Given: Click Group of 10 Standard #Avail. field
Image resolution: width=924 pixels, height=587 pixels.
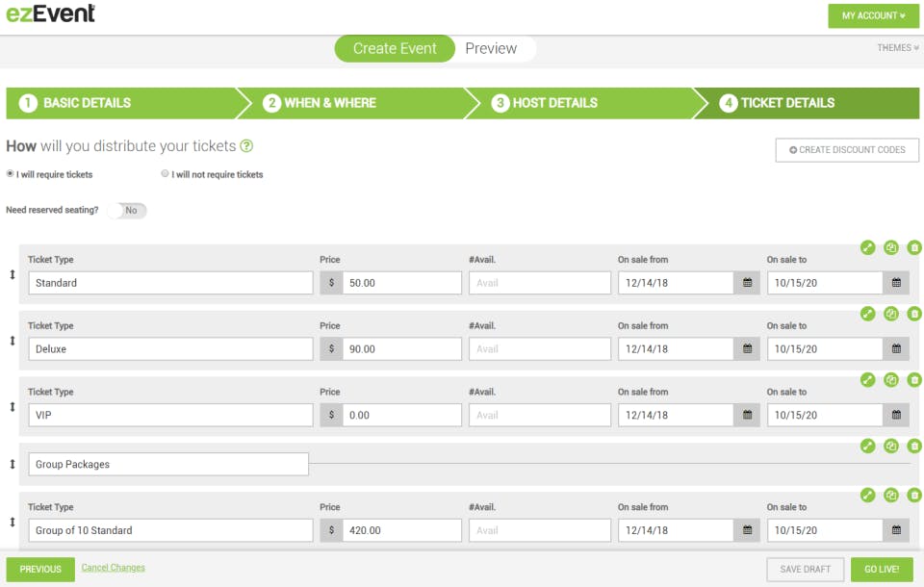Looking at the screenshot, I should point(540,530).
